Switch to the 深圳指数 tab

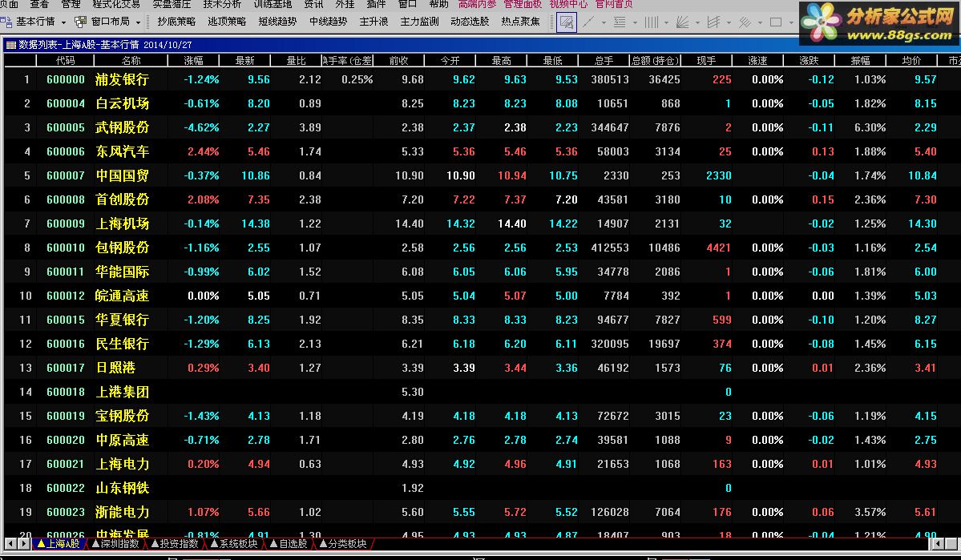pos(116,544)
